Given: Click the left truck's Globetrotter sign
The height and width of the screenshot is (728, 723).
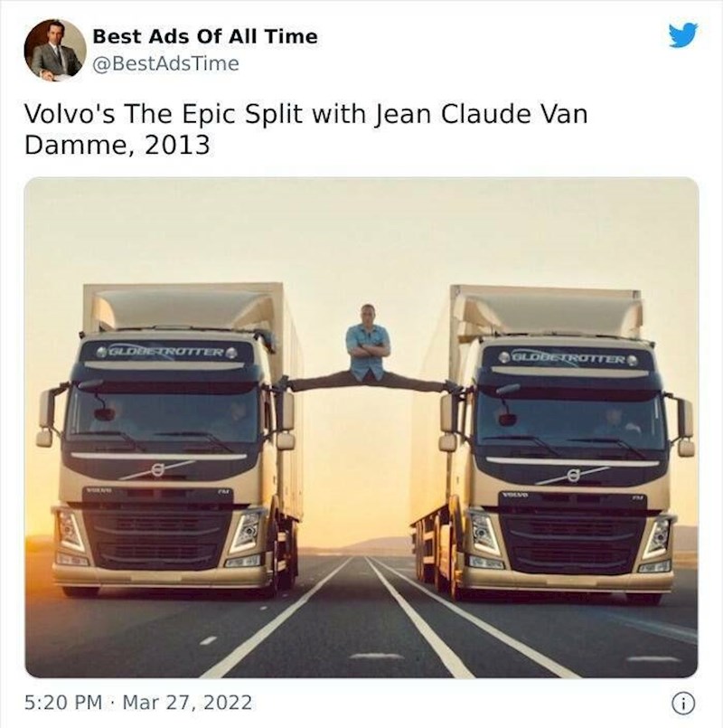Looking at the screenshot, I should [166, 353].
